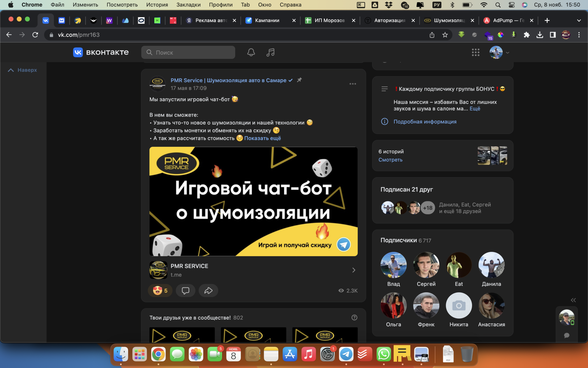Switch keyboard input source РУ
588x368 pixels.
437,5
